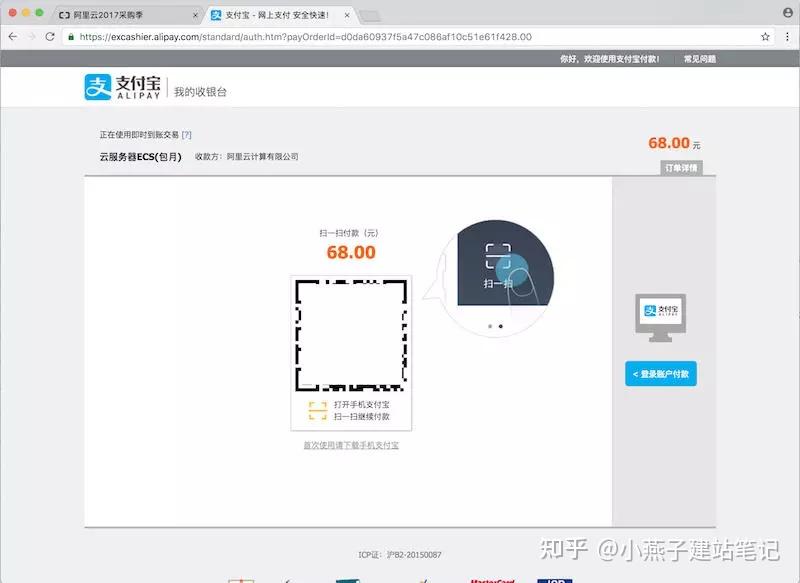Close the 阿里云2017采购季 tab
Image resolution: width=800 pixels, height=583 pixels.
pyautogui.click(x=195, y=15)
